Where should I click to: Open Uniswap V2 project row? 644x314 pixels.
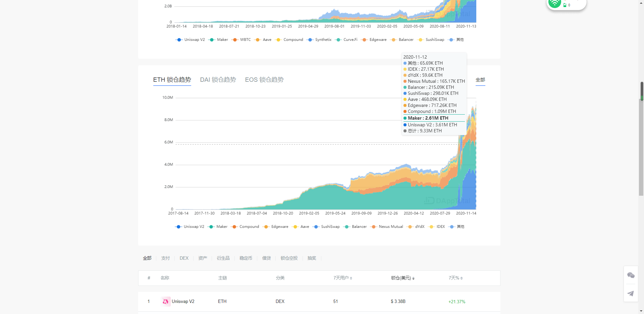pos(319,302)
